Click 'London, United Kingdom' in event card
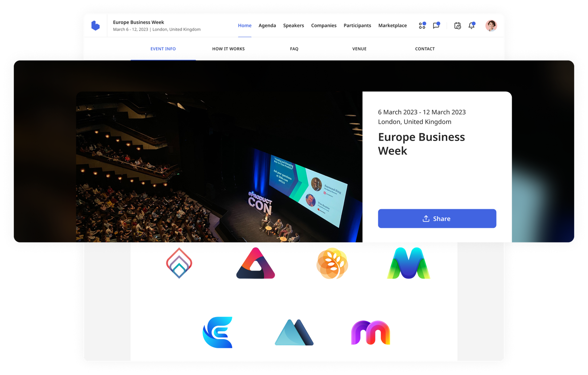This screenshot has width=588, height=375. [414, 122]
